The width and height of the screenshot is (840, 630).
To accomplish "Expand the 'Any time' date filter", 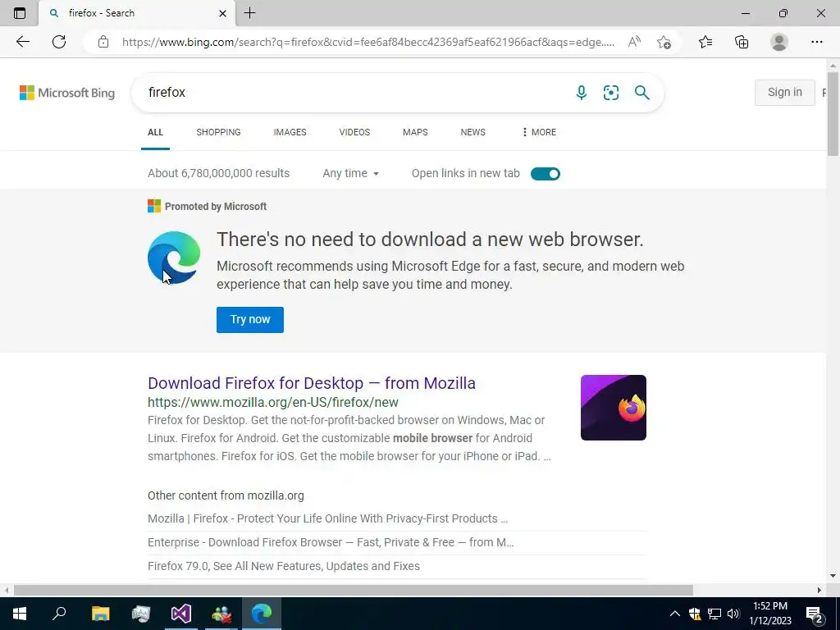I will 351,173.
